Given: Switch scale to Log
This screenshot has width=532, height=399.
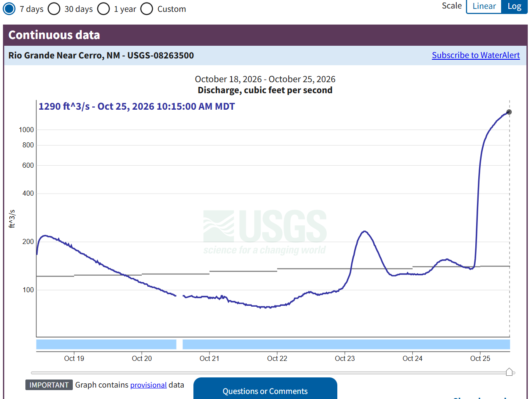Looking at the screenshot, I should coord(514,6).
